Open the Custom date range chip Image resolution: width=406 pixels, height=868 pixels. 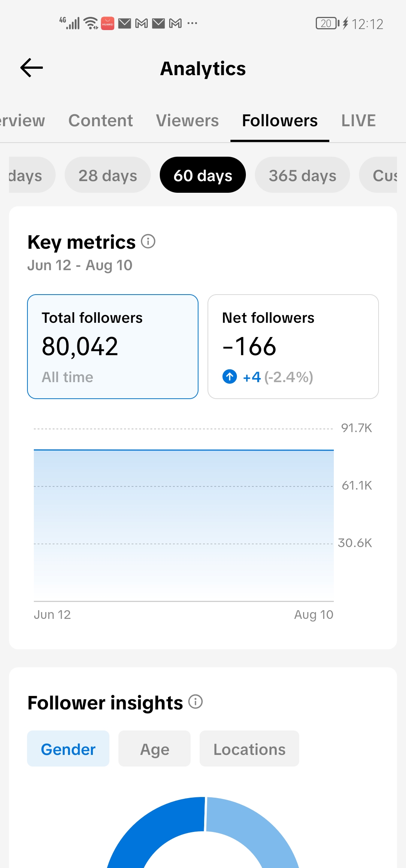click(x=378, y=175)
